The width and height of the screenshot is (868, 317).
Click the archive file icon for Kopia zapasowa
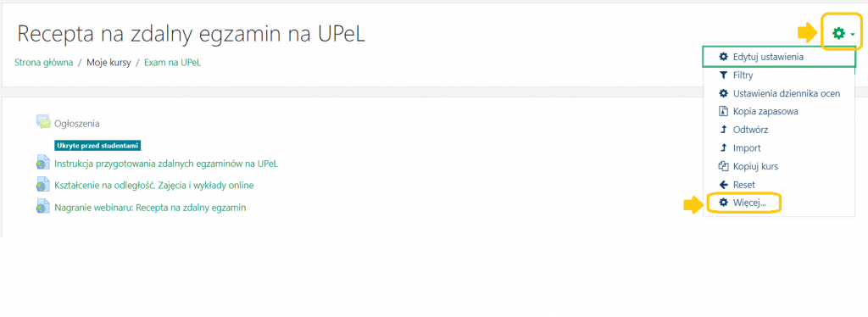click(723, 111)
